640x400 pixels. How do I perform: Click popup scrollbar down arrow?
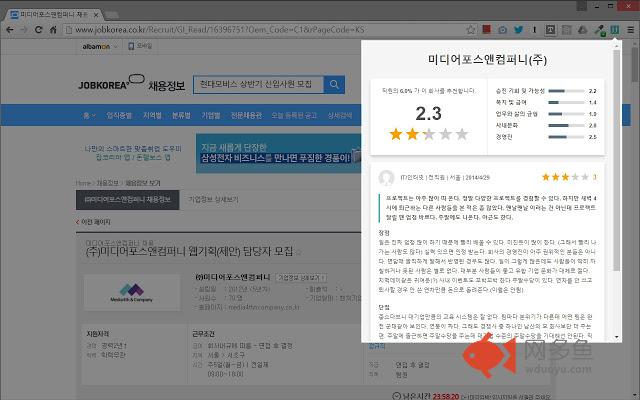616,337
